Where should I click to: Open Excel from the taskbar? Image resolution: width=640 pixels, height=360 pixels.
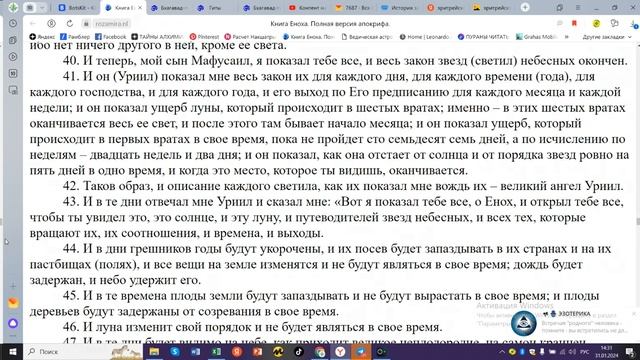[x=216, y=351]
